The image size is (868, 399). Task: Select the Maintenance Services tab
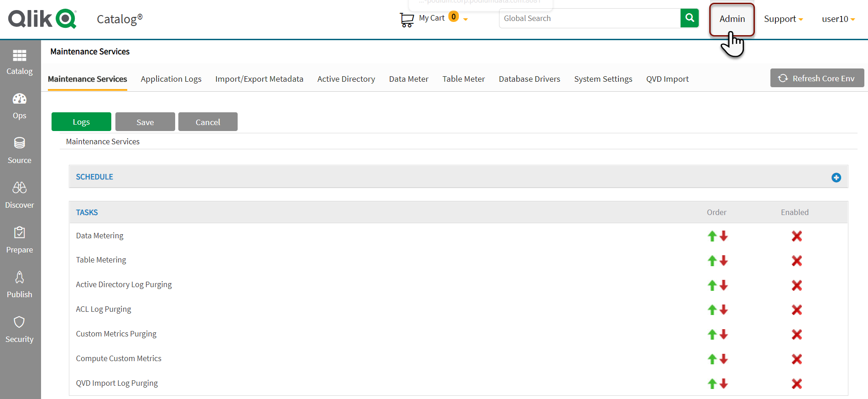(x=88, y=79)
